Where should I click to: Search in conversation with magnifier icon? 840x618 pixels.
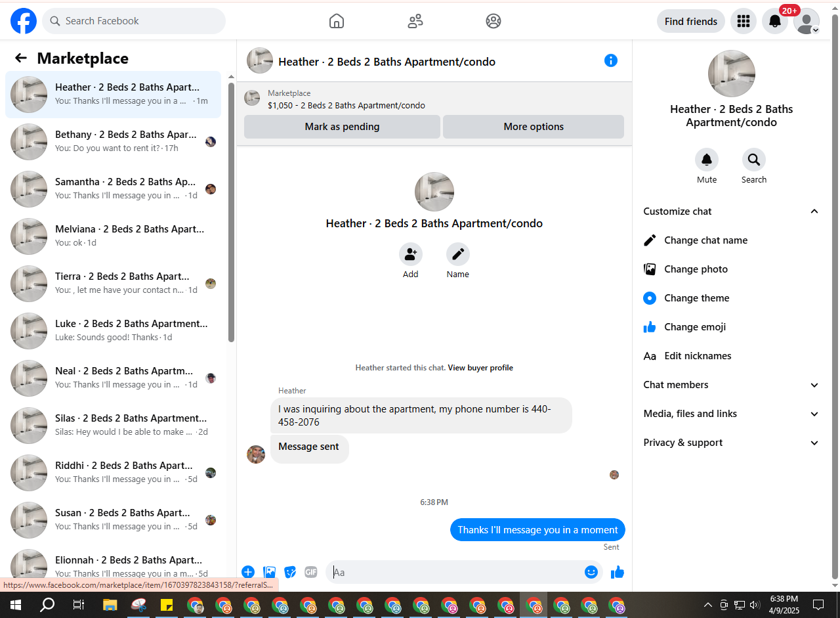coord(754,160)
